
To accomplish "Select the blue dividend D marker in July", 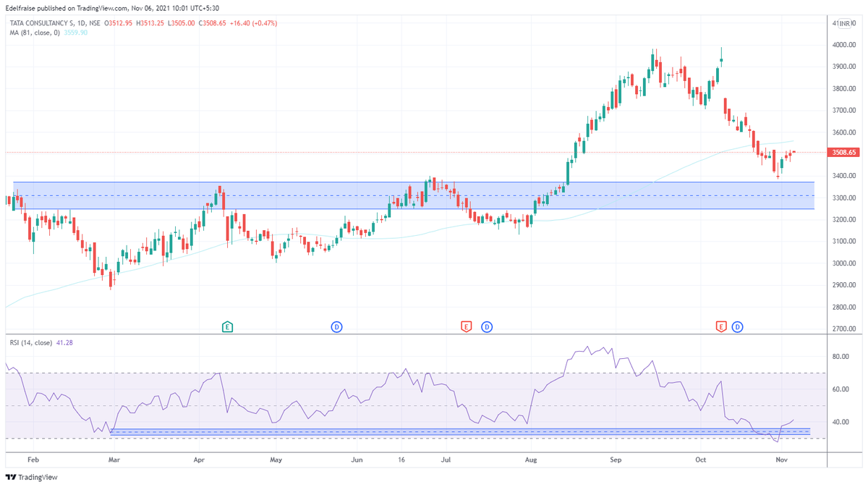I will 487,327.
